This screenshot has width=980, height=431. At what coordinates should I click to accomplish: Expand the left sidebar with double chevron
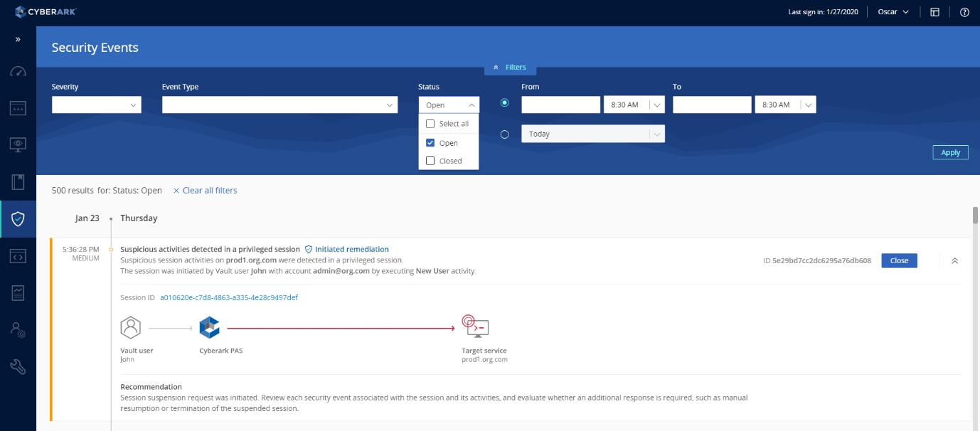point(18,39)
